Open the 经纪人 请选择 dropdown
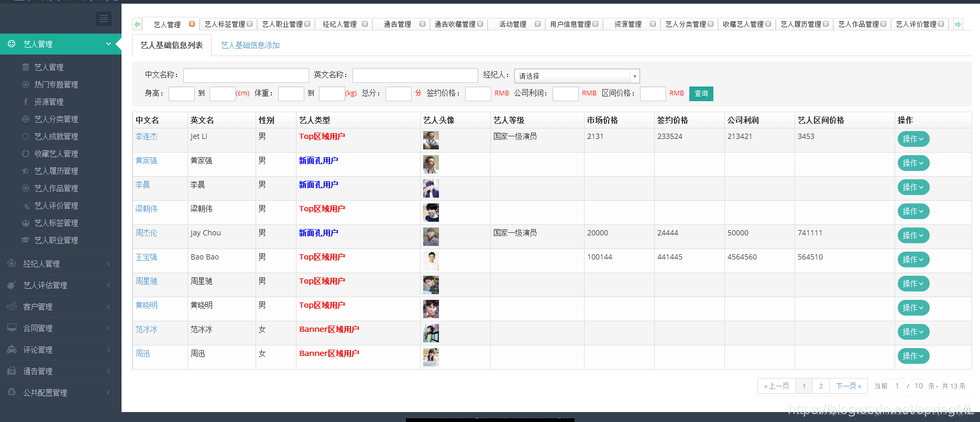The width and height of the screenshot is (980, 422). pyautogui.click(x=577, y=76)
